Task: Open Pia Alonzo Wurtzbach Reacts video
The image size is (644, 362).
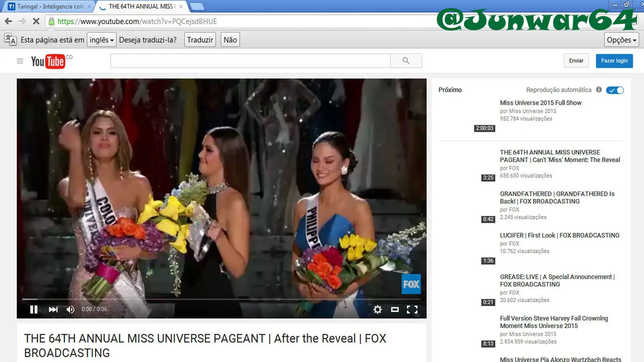Action: point(560,359)
